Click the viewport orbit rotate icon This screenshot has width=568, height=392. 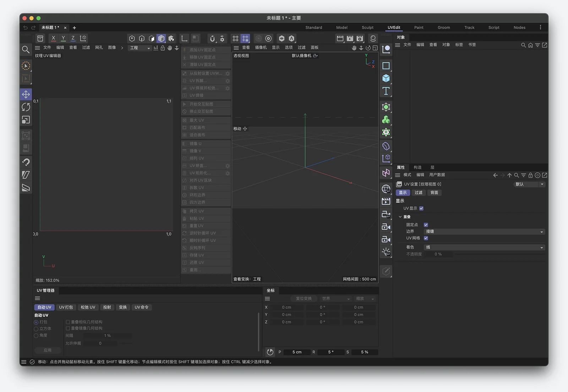tap(368, 48)
